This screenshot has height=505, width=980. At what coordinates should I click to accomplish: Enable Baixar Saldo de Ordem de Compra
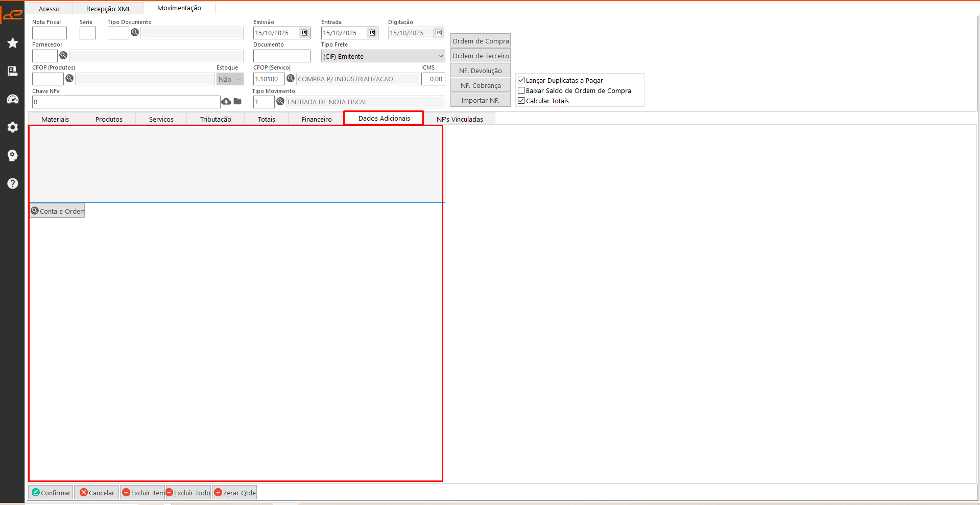coord(521,90)
